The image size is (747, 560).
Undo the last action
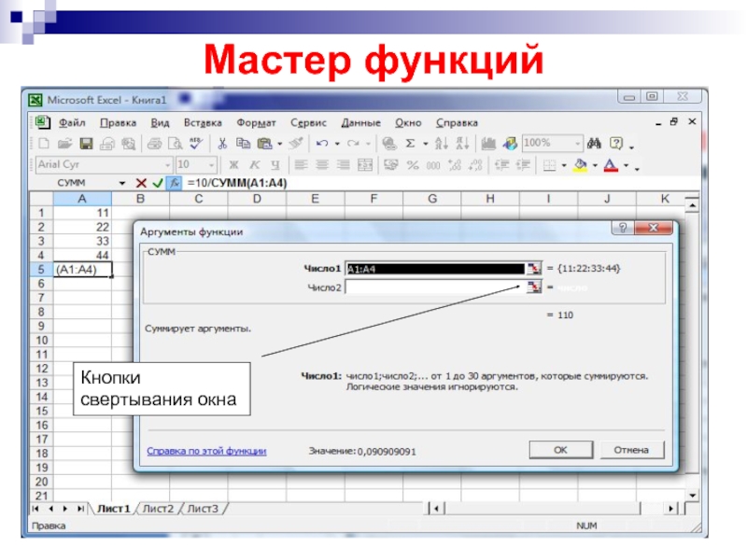pyautogui.click(x=322, y=144)
